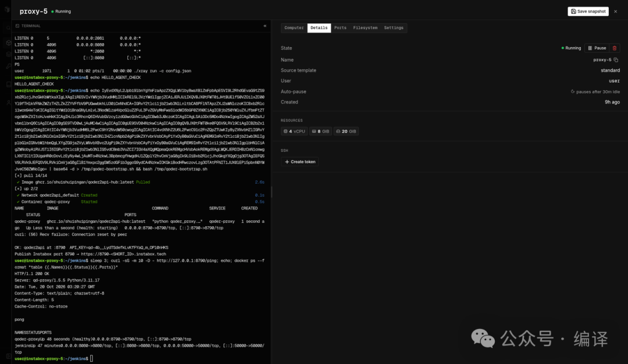Click the 'curl: (56) Recv failure' error line
This screenshot has width=628, height=364.
pos(70,235)
